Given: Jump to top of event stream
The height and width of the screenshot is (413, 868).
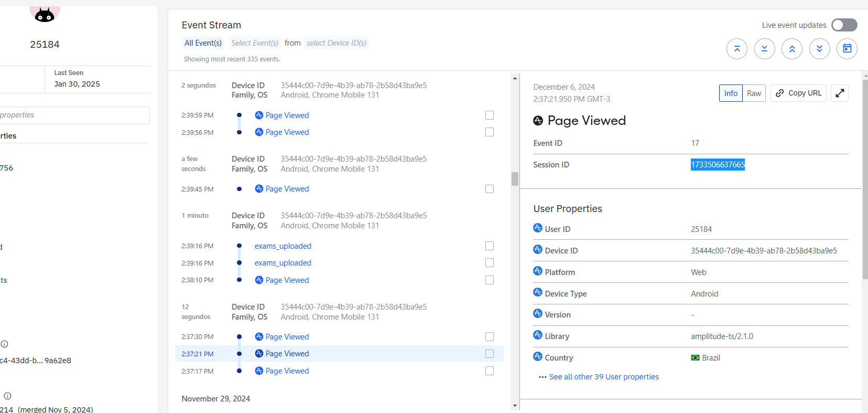Looking at the screenshot, I should coord(736,49).
